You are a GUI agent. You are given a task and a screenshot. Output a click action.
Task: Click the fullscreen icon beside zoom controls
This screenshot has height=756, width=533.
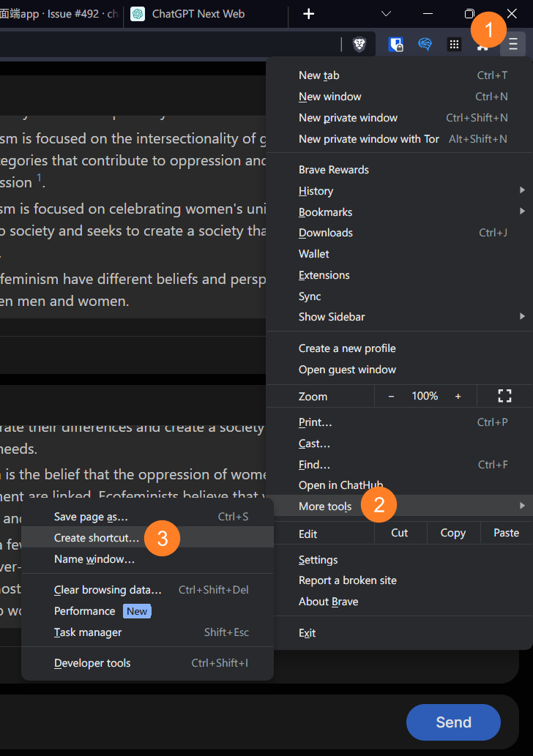[x=504, y=395]
